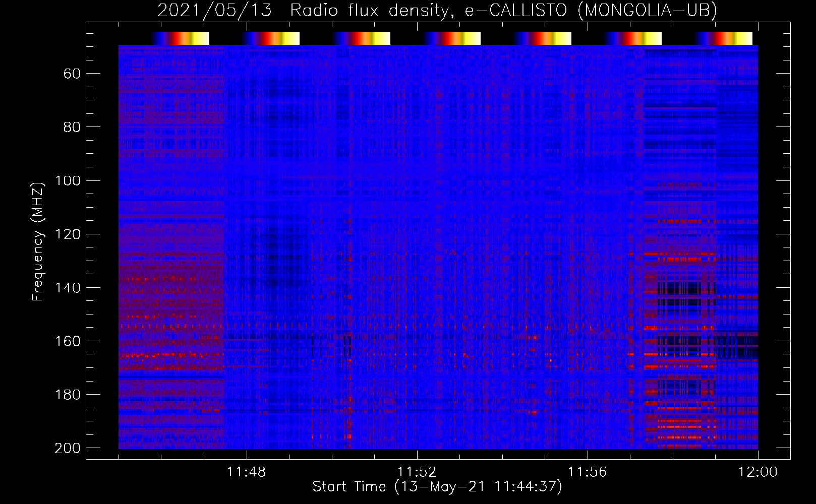Click the 160 frequency tick label
Image resolution: width=816 pixels, height=504 pixels.
pos(68,341)
